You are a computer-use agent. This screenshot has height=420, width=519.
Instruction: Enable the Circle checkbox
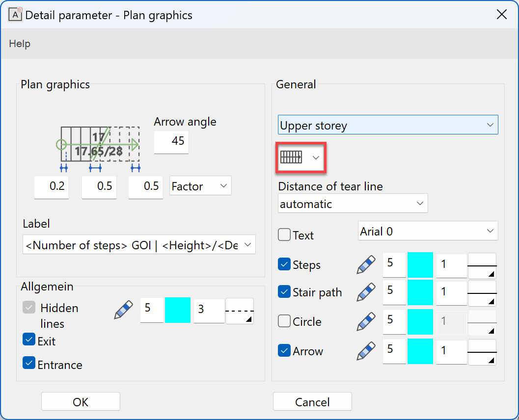pos(284,320)
